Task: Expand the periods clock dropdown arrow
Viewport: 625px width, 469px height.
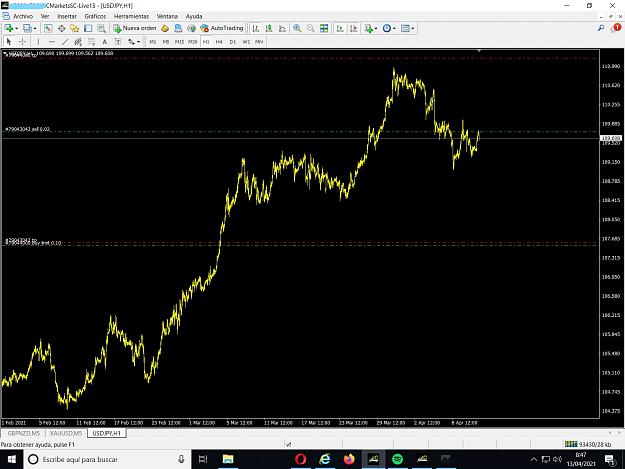Action: click(x=394, y=28)
